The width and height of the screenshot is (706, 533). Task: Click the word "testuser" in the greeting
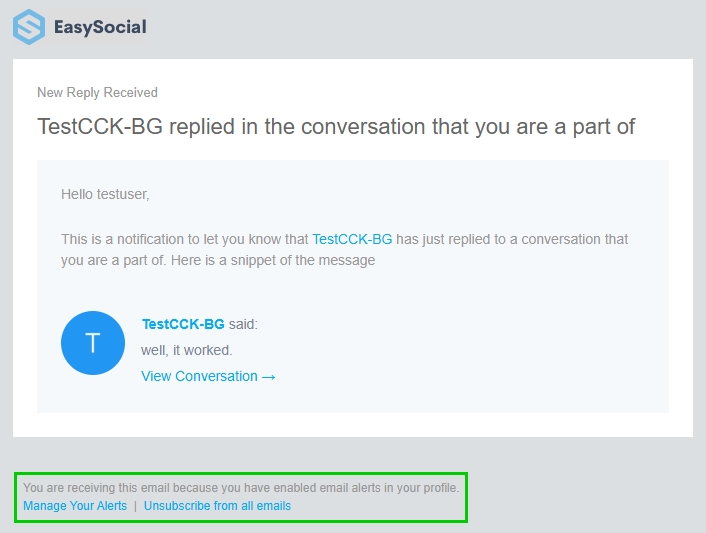pos(122,194)
